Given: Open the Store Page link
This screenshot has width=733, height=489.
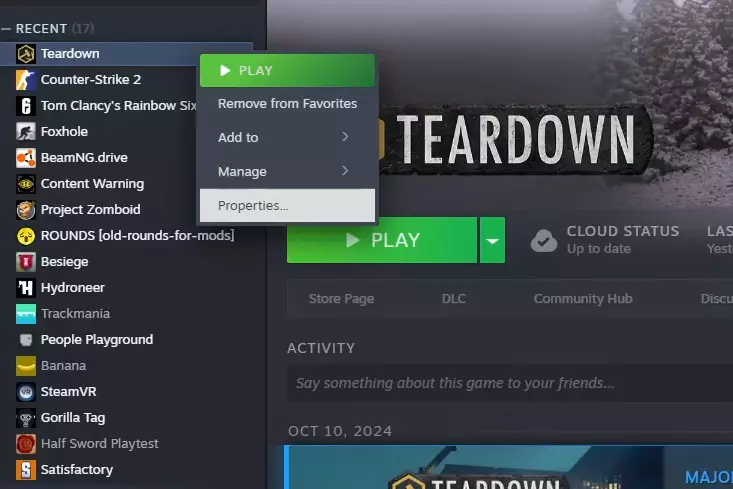Looking at the screenshot, I should tap(341, 299).
